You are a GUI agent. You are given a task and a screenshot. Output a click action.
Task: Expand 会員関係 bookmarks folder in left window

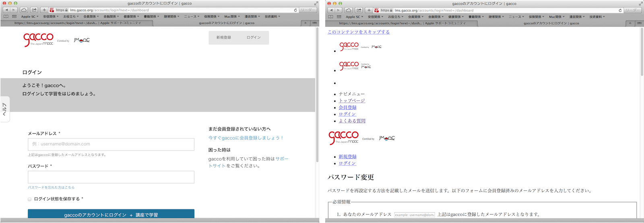pos(91,17)
